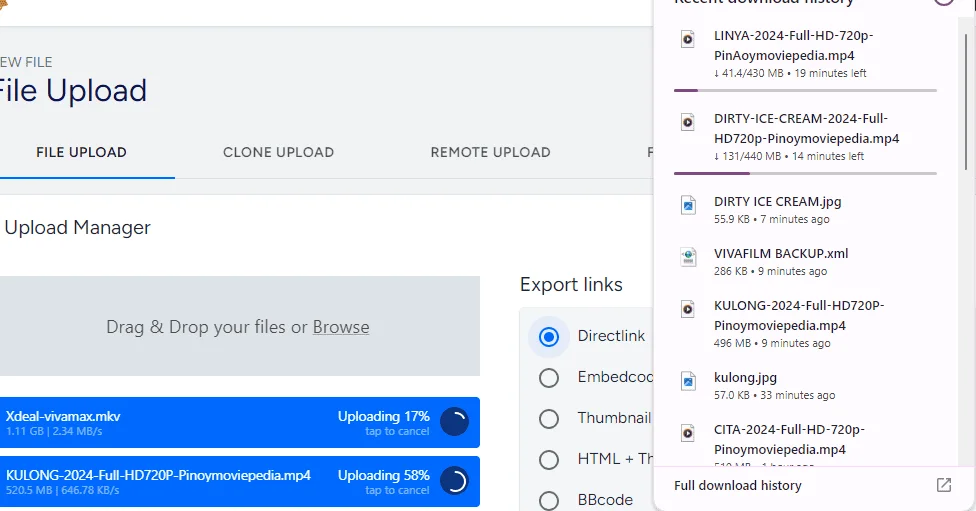This screenshot has width=976, height=511.
Task: Click the 41.4/430 MB • 19 minutes left text
Action: pyautogui.click(x=790, y=73)
